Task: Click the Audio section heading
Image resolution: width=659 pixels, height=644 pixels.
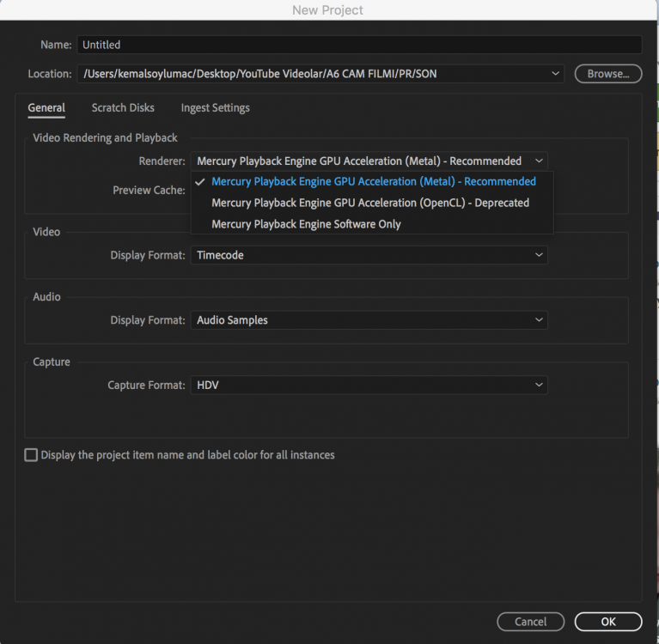Action: point(46,297)
